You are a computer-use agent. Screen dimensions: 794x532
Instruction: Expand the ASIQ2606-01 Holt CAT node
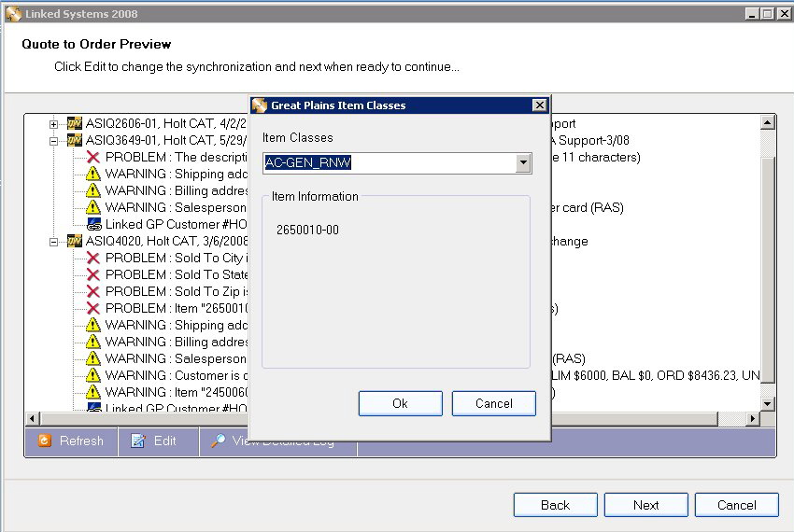[x=53, y=124]
